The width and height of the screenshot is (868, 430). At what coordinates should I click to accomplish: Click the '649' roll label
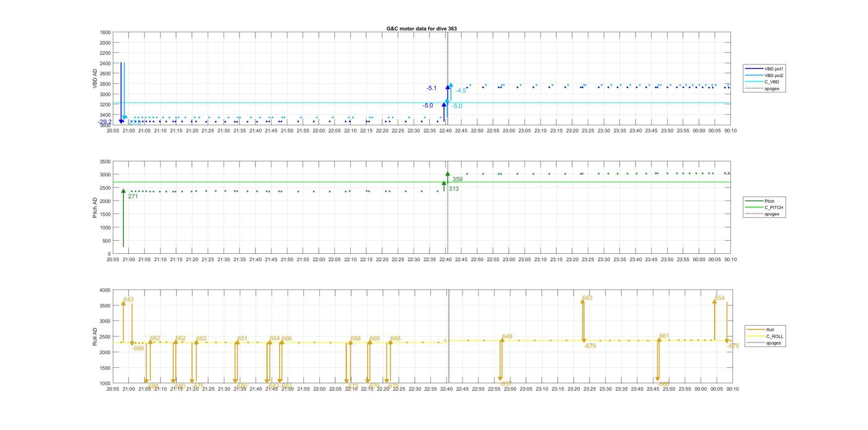tap(507, 336)
